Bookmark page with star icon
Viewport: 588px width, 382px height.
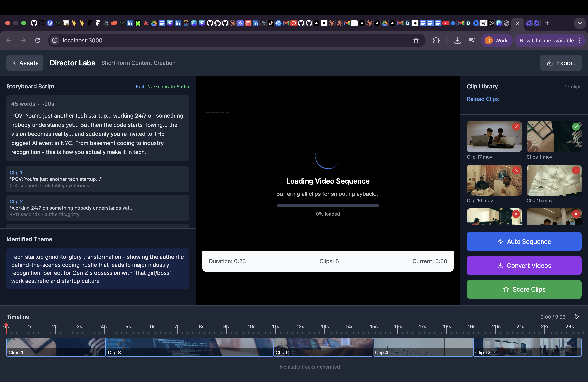click(416, 40)
